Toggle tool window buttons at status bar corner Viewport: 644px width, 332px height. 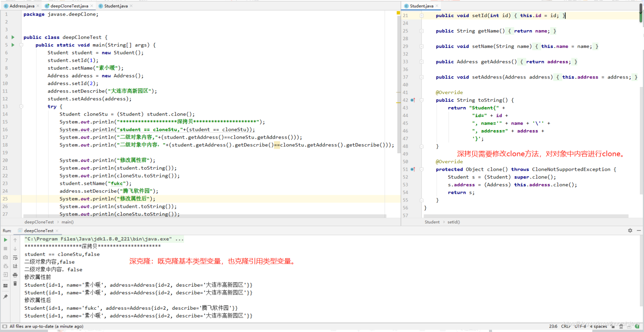[x=5, y=326]
